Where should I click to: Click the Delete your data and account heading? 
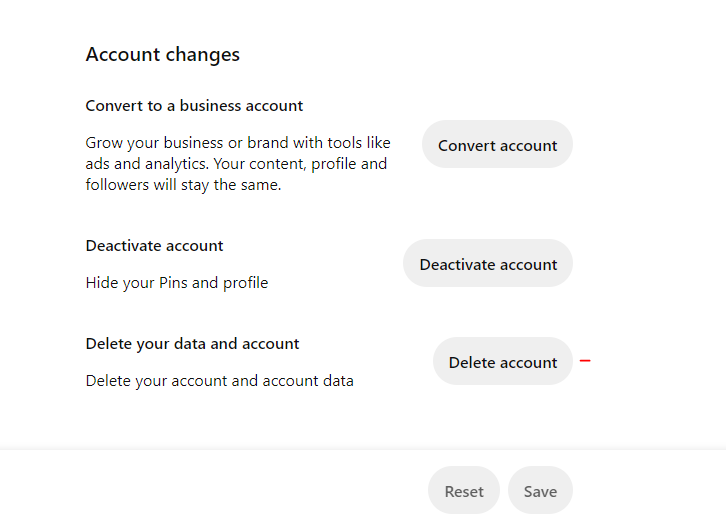(x=192, y=344)
